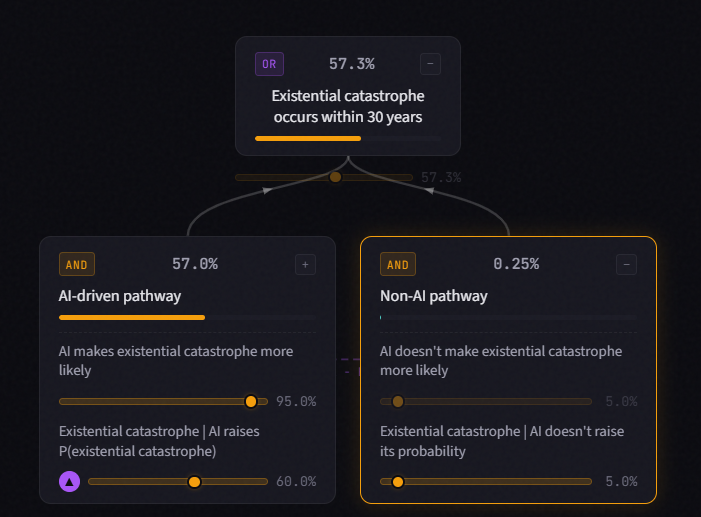
Task: Click the root node's 57.3% probability value
Action: 352,64
